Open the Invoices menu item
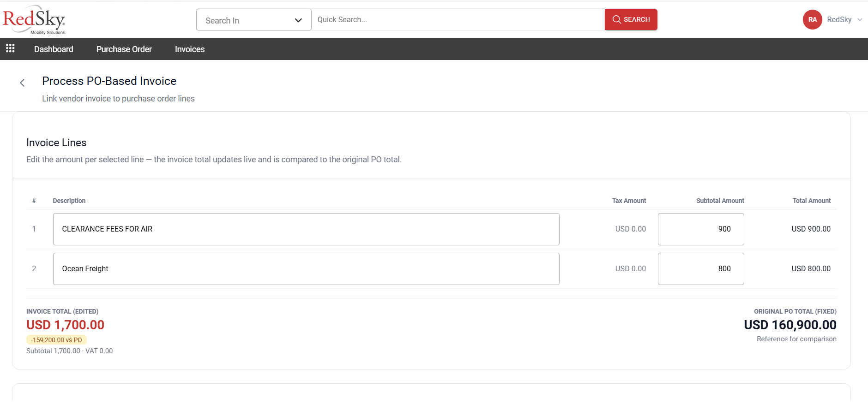This screenshot has width=868, height=416. pyautogui.click(x=190, y=49)
